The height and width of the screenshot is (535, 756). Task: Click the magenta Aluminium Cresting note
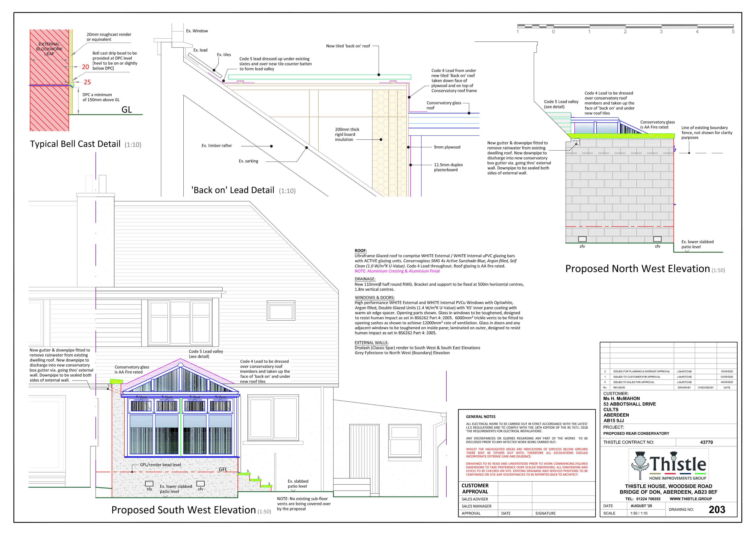[x=397, y=271]
